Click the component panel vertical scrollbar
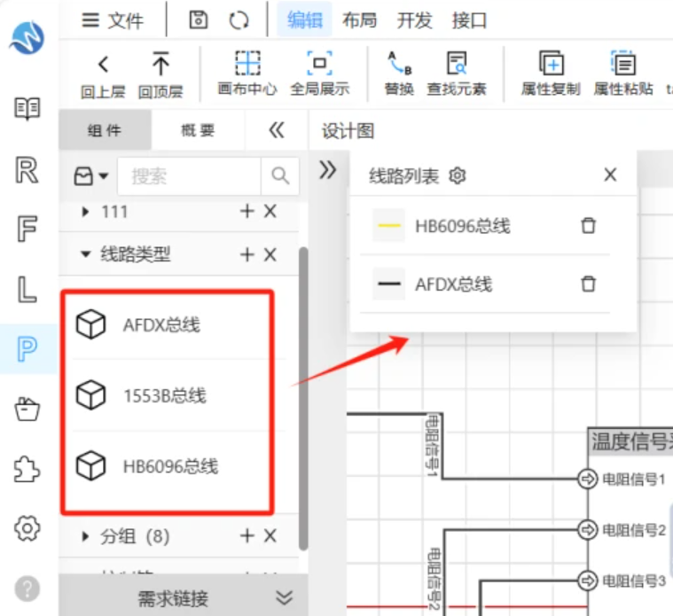 click(x=303, y=399)
